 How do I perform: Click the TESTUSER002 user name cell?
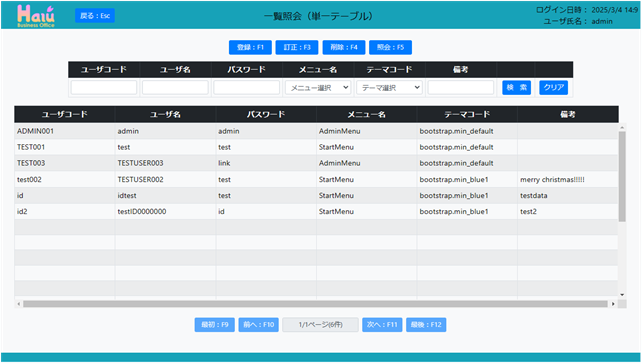tap(165, 179)
